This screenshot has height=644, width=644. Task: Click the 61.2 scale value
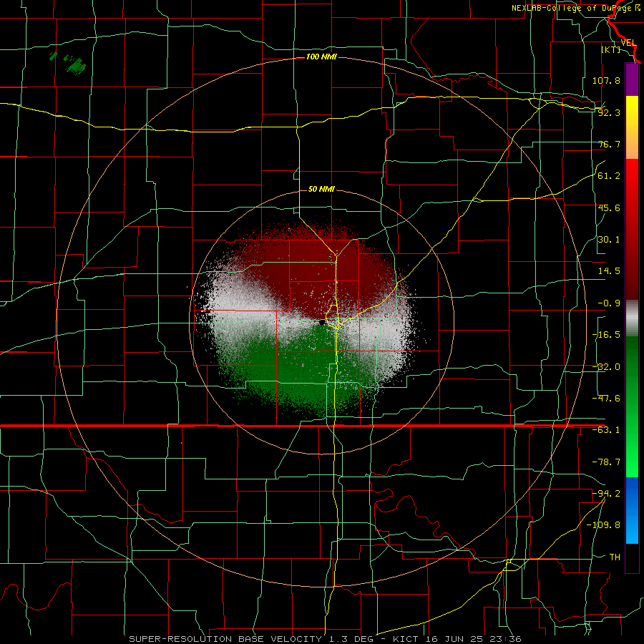pyautogui.click(x=609, y=176)
